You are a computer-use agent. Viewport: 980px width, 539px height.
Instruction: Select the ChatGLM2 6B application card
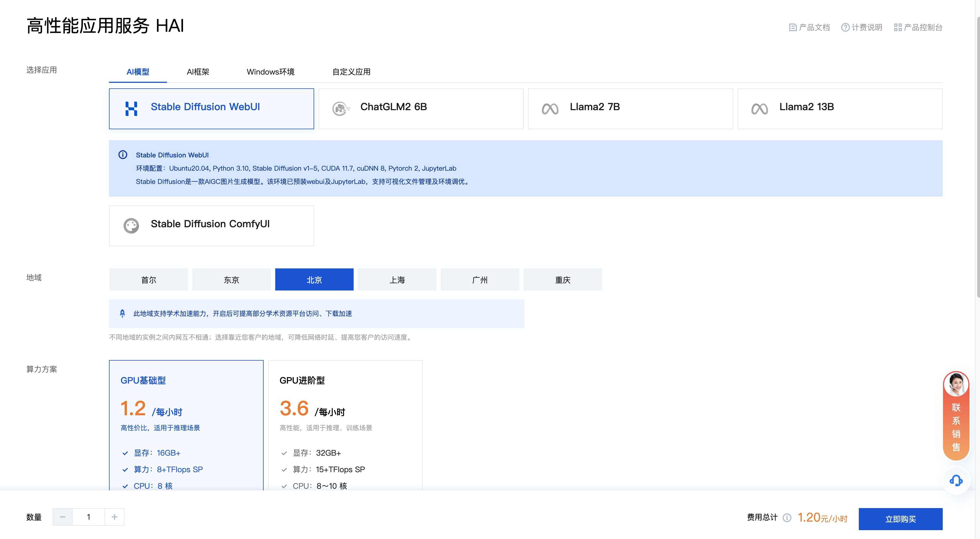point(421,109)
